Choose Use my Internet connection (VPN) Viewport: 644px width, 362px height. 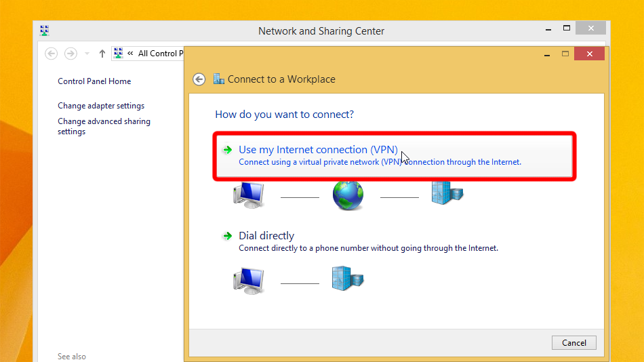tap(318, 150)
